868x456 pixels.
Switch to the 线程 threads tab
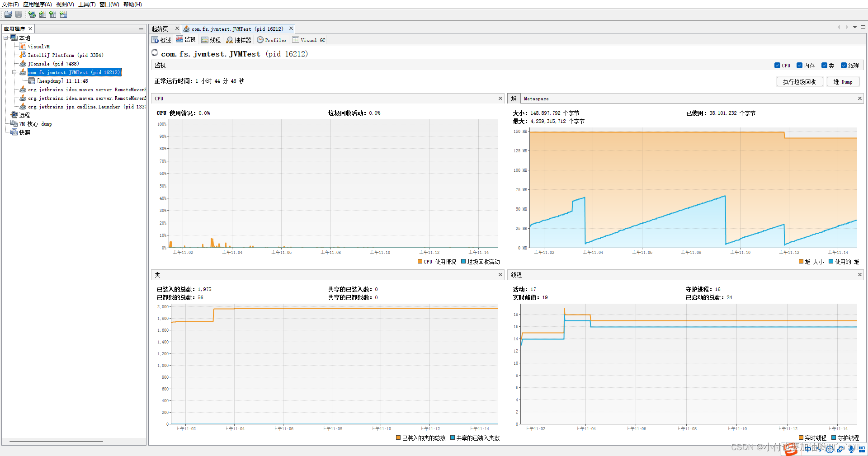211,40
